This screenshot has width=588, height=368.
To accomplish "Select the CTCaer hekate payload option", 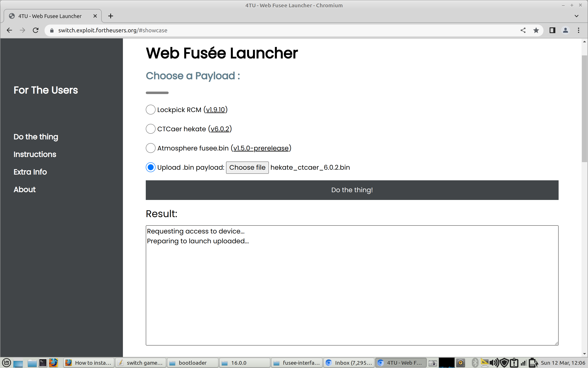I will point(151,129).
